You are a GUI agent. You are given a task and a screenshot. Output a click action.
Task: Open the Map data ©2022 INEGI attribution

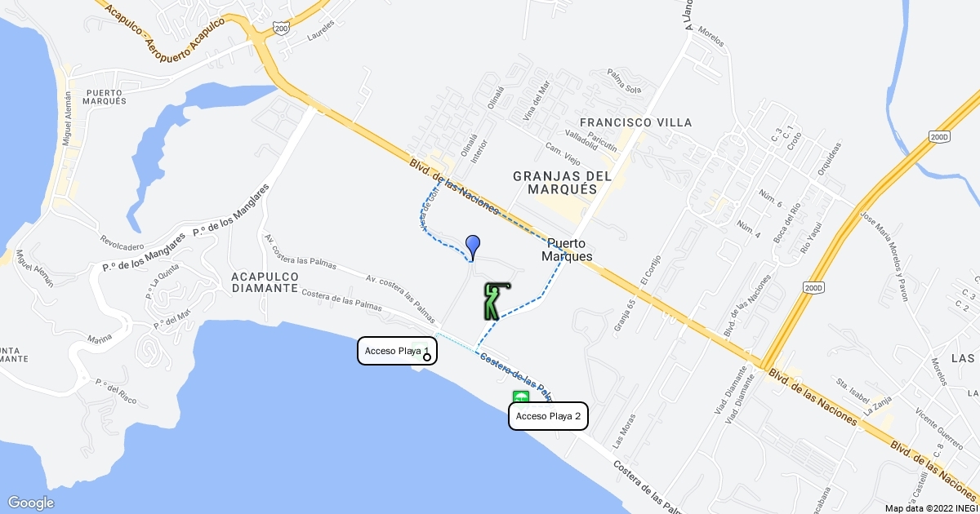931,507
